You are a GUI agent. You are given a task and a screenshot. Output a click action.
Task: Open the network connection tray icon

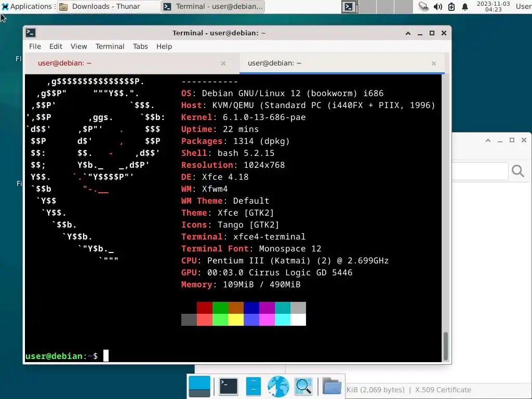coord(423,6)
